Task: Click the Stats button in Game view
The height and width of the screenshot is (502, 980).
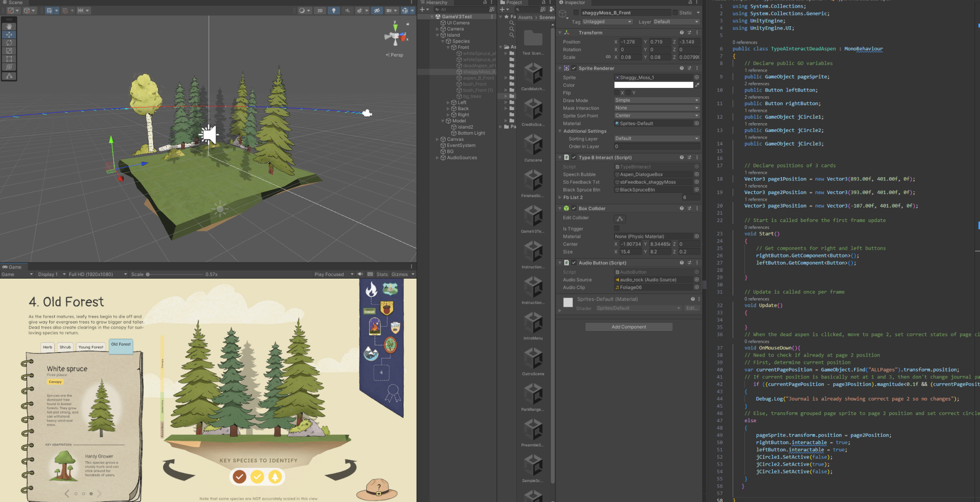Action: click(382, 274)
